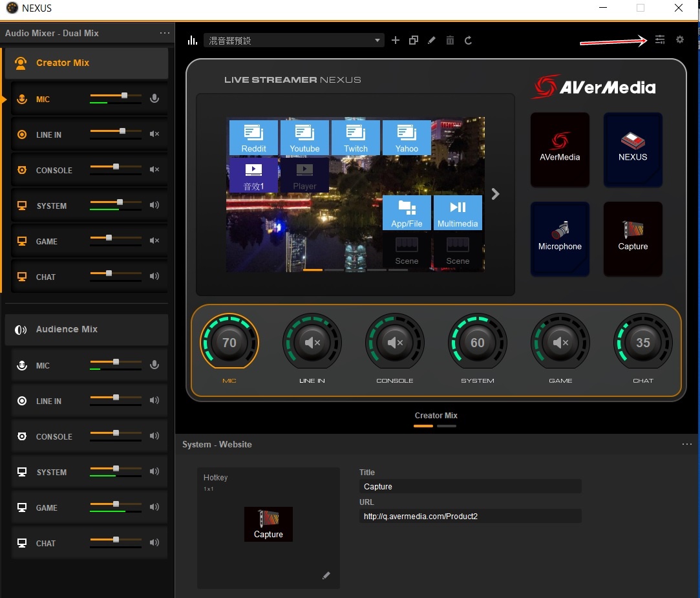Click the LINE IN muted knob

coord(312,343)
